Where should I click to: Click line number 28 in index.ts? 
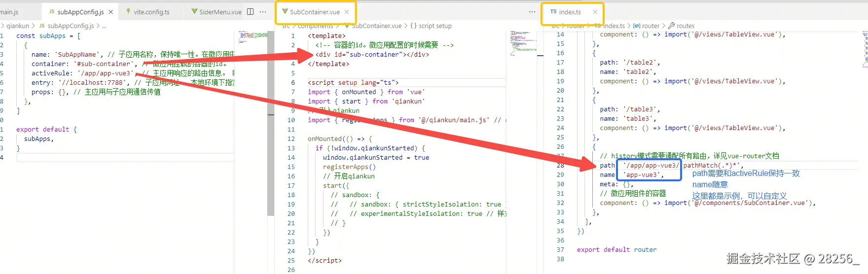click(560, 166)
